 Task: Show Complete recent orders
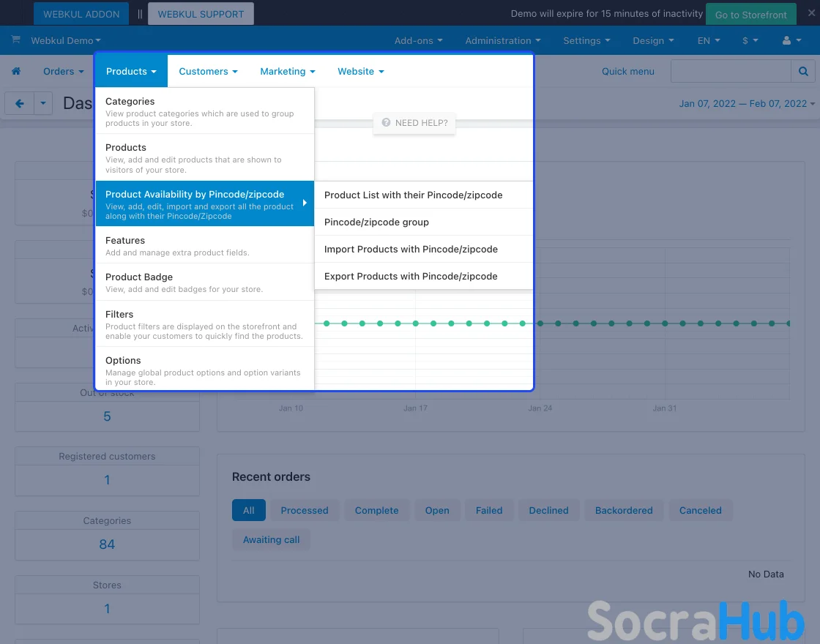click(x=376, y=510)
